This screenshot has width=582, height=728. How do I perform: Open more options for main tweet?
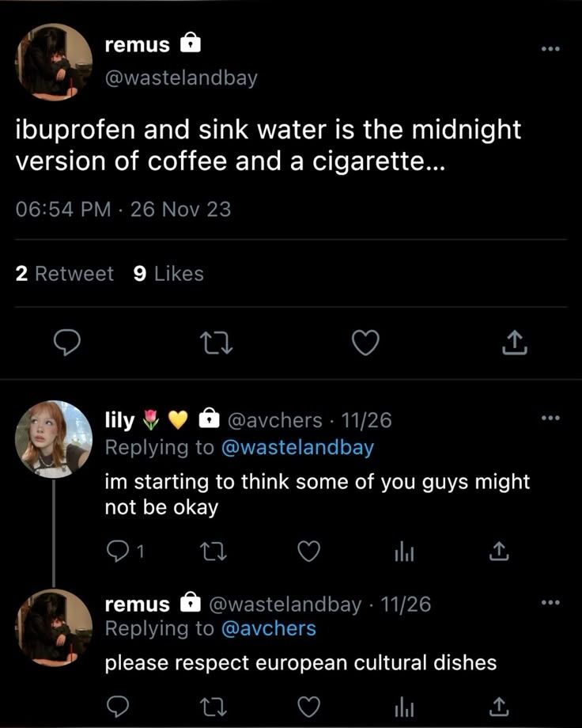point(550,48)
